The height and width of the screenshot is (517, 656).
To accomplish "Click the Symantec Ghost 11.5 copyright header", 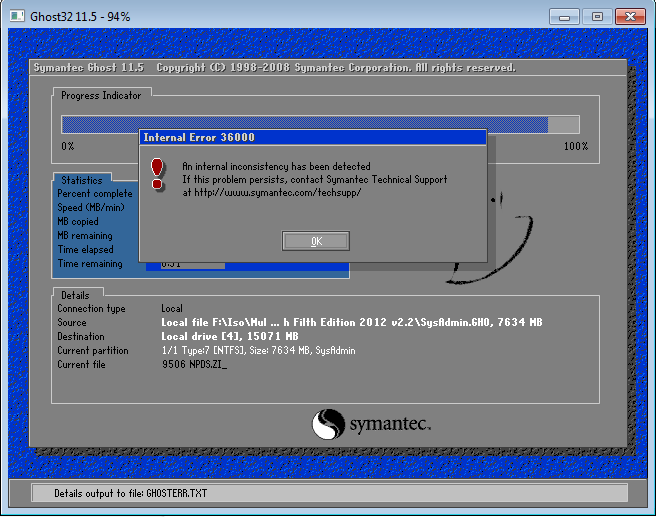I will (274, 68).
